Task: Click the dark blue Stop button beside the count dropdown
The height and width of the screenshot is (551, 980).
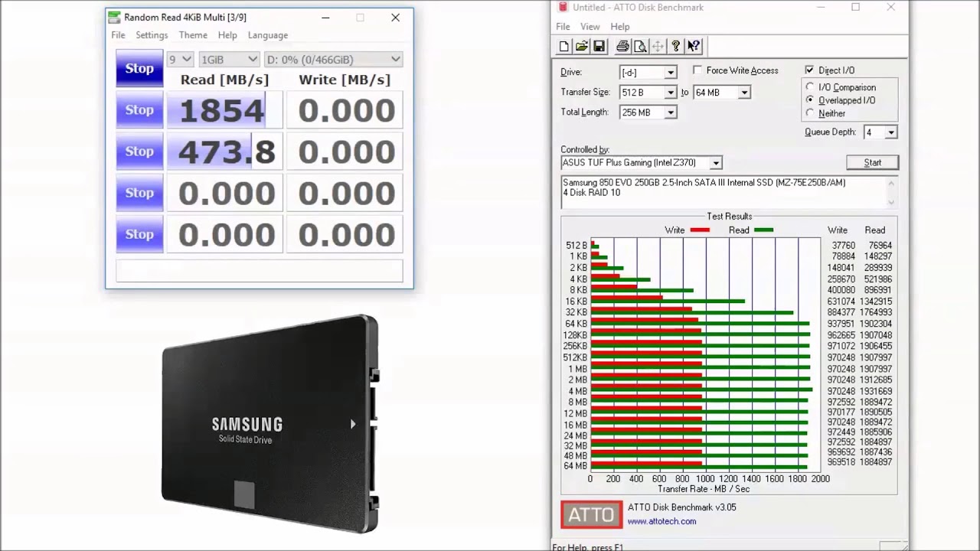Action: click(139, 68)
